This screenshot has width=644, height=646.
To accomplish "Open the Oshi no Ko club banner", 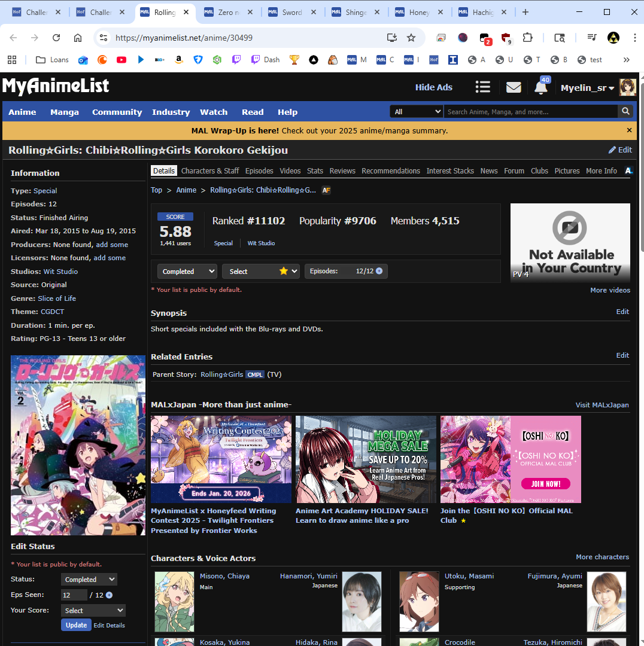I will click(511, 459).
